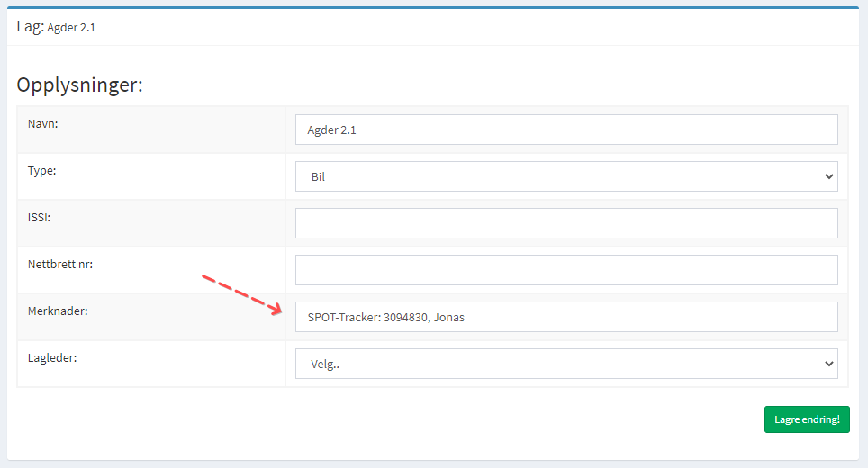Focus the Nettbrett nr text field

tap(565, 270)
